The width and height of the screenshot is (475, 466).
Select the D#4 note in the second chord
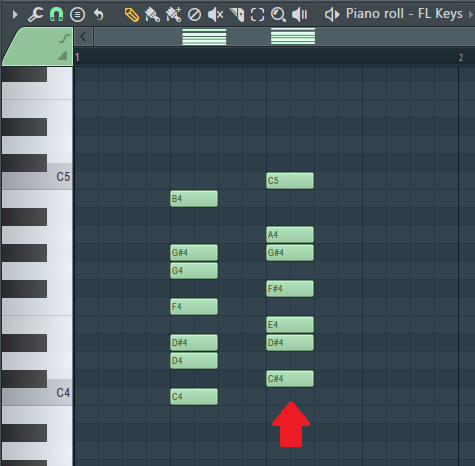click(290, 343)
